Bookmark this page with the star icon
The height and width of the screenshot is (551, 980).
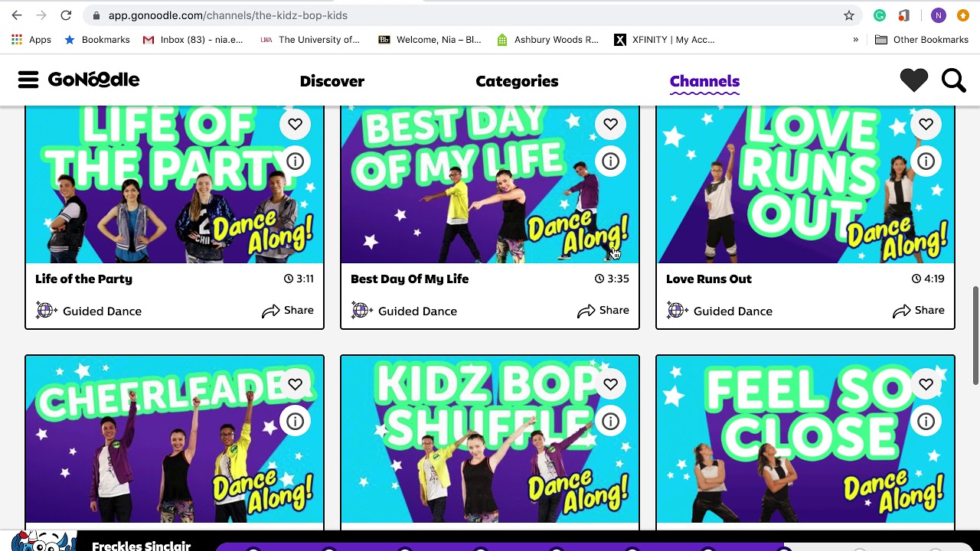pos(849,15)
